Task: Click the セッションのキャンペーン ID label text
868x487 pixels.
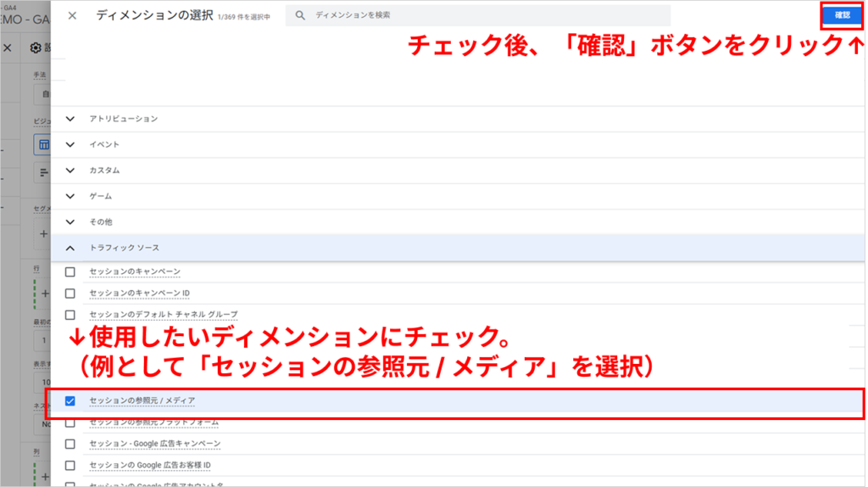Action: pyautogui.click(x=140, y=293)
